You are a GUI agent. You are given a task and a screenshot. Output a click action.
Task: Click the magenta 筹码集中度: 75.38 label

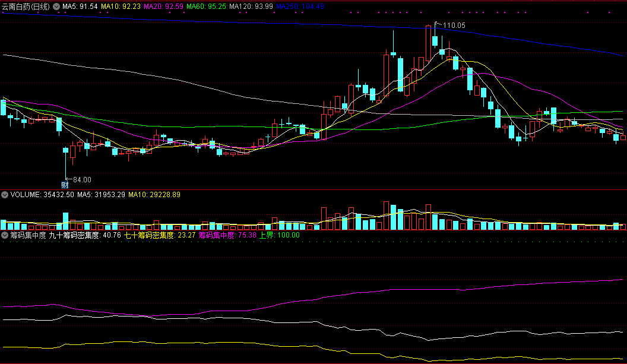[227, 235]
